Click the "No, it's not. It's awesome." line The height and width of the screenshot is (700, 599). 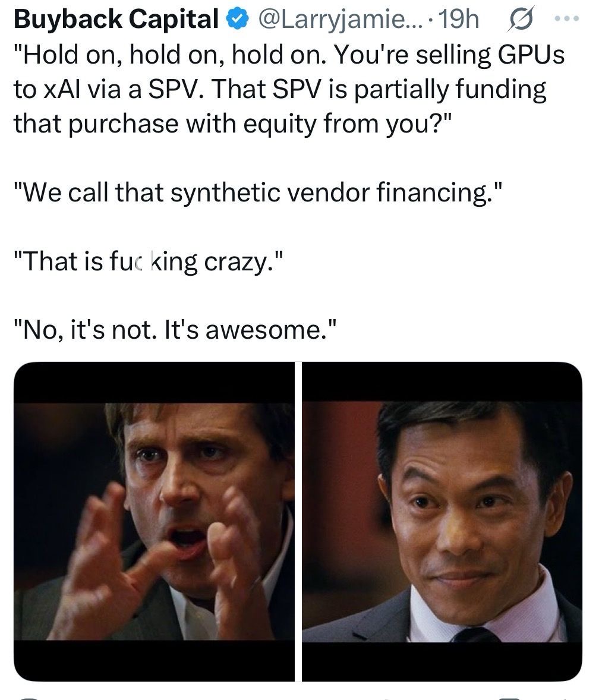pos(175,330)
